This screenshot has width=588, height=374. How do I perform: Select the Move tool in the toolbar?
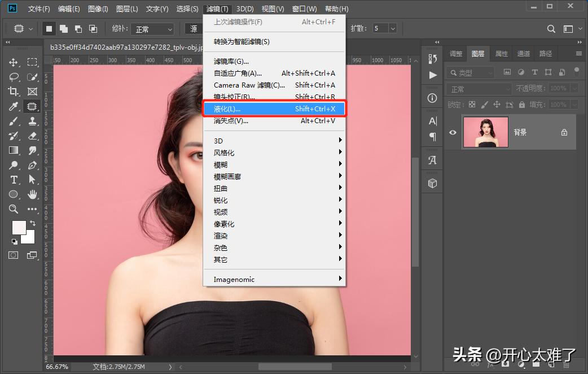coord(13,63)
